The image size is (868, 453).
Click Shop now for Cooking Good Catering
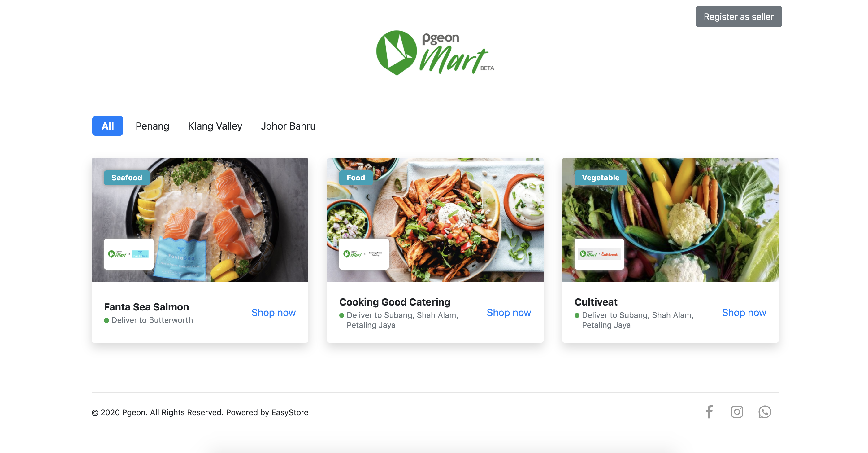point(509,313)
